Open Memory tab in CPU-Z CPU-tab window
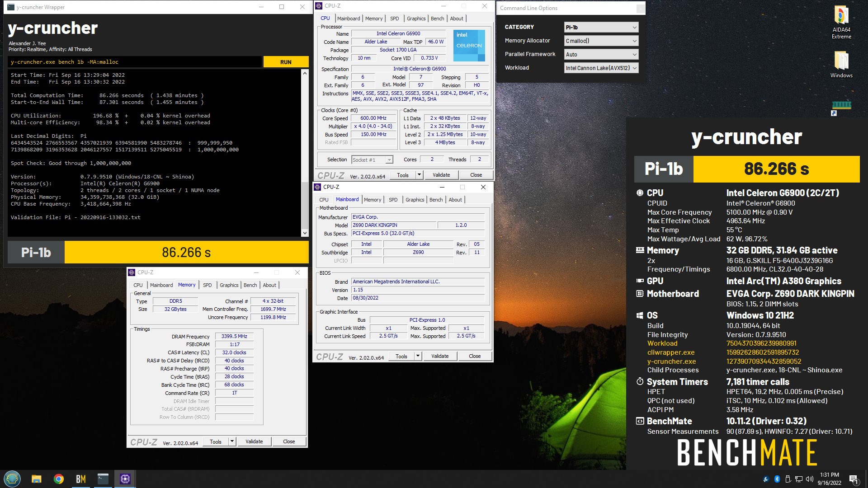Image resolution: width=868 pixels, height=488 pixels. pyautogui.click(x=374, y=19)
